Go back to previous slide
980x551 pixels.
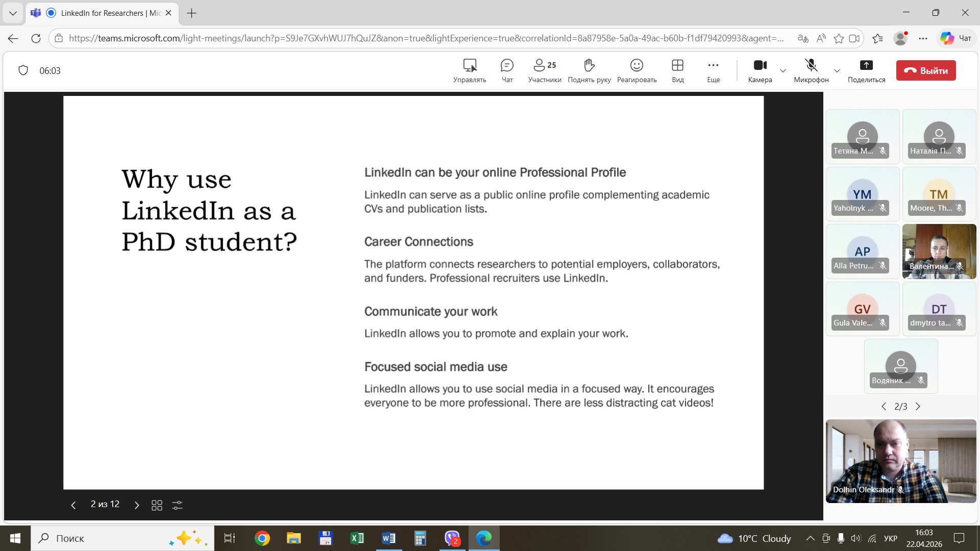click(x=73, y=505)
